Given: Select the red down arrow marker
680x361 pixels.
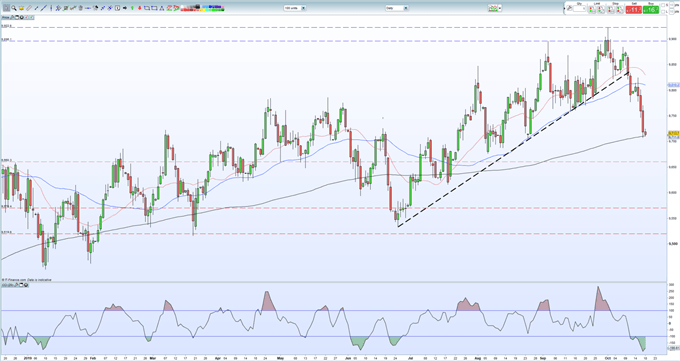Looking at the screenshot, I should tap(140, 8).
